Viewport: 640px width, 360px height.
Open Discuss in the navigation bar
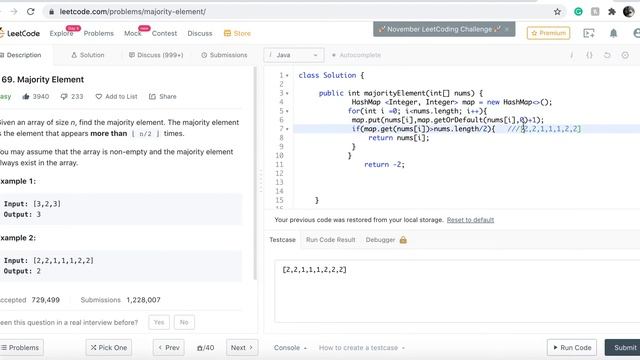click(x=200, y=33)
